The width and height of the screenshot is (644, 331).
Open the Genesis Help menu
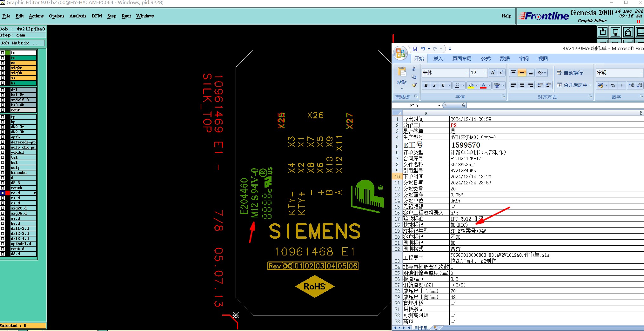coord(506,16)
